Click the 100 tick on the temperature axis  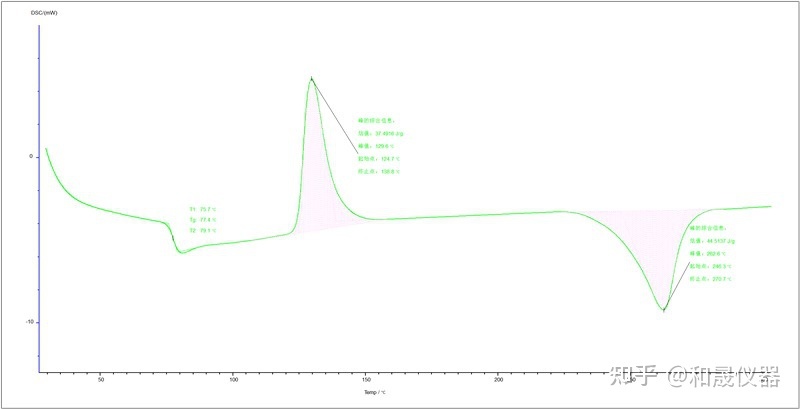pyautogui.click(x=233, y=381)
